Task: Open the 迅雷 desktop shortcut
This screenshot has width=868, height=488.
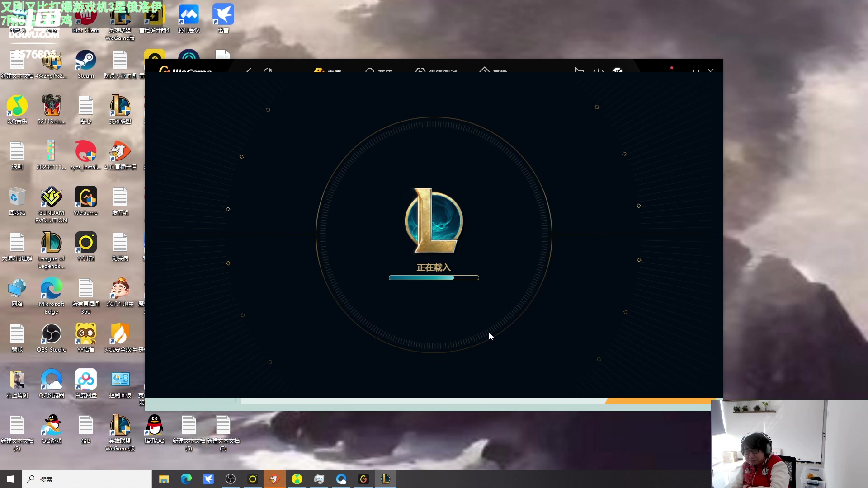Action: (223, 19)
